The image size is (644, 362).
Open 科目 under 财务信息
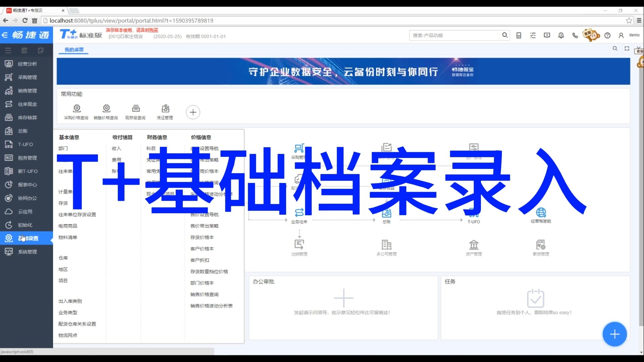(x=151, y=148)
